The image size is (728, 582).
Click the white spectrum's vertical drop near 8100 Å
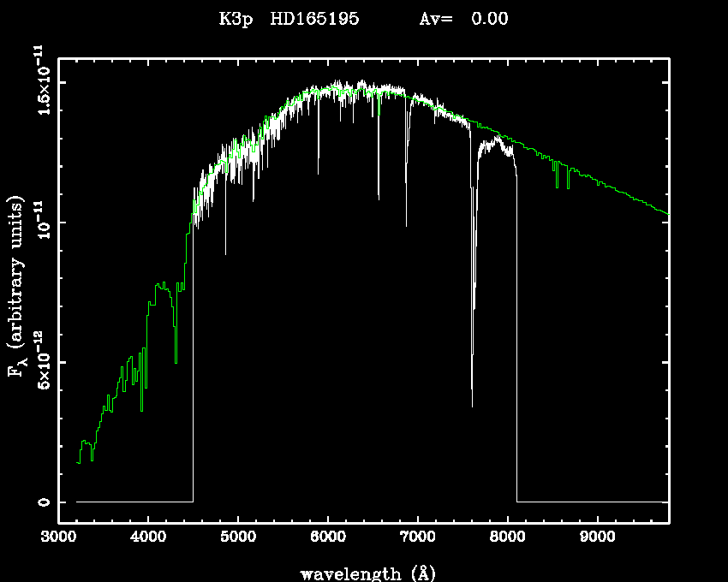516,342
